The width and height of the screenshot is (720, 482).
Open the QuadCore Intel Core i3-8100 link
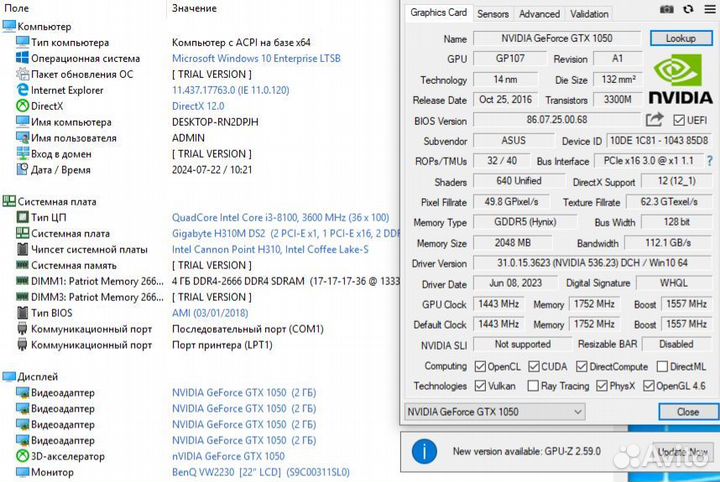click(x=280, y=217)
